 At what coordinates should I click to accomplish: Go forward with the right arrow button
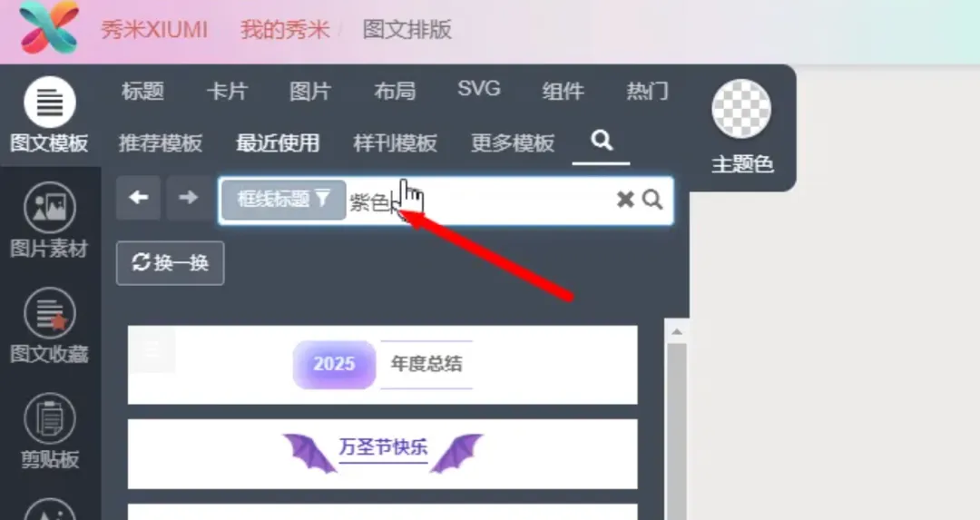tap(188, 198)
